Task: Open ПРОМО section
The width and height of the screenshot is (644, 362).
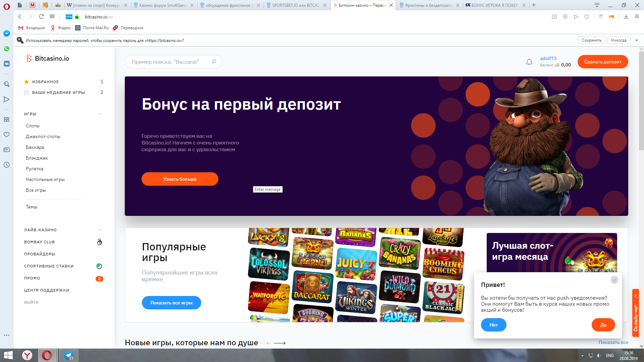Action: coord(32,278)
